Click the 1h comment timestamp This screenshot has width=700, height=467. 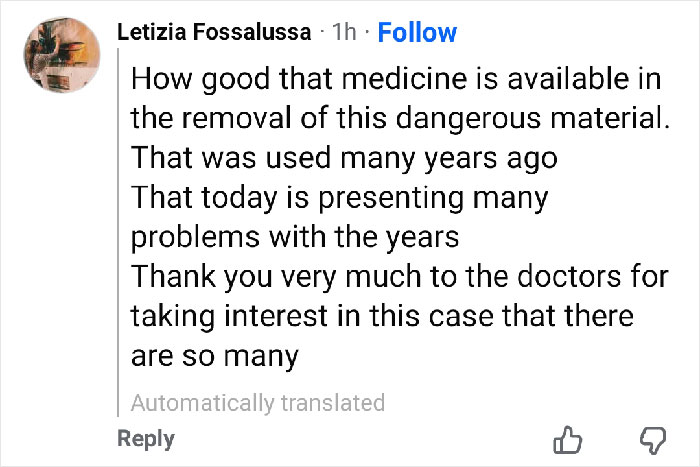344,33
